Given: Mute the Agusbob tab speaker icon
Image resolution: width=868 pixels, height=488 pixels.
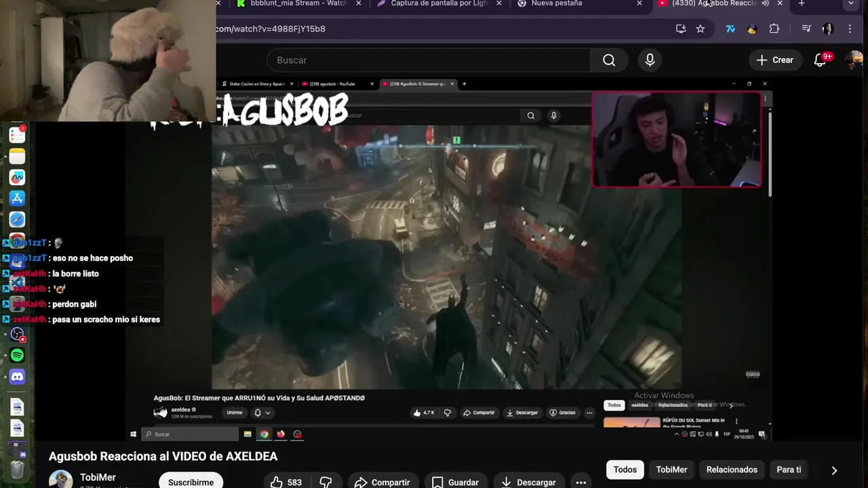Looking at the screenshot, I should (x=766, y=3).
